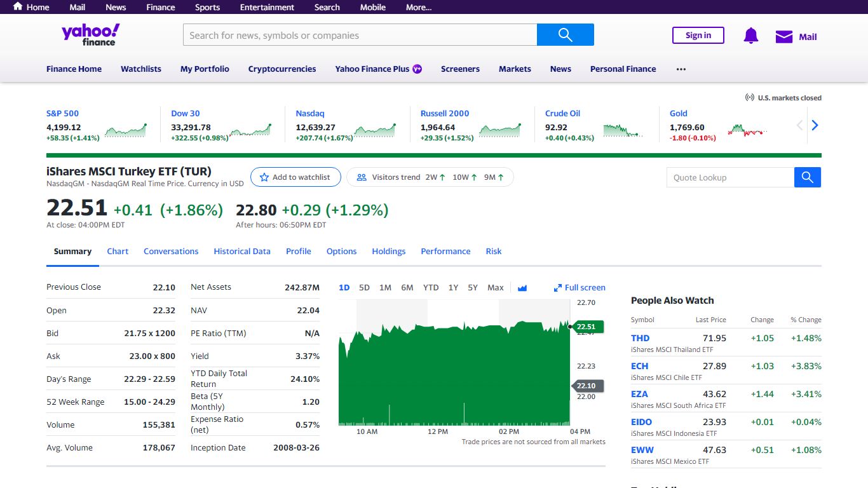Viewport: 868px width, 488px height.
Task: Select YTD chart range
Action: click(x=431, y=288)
